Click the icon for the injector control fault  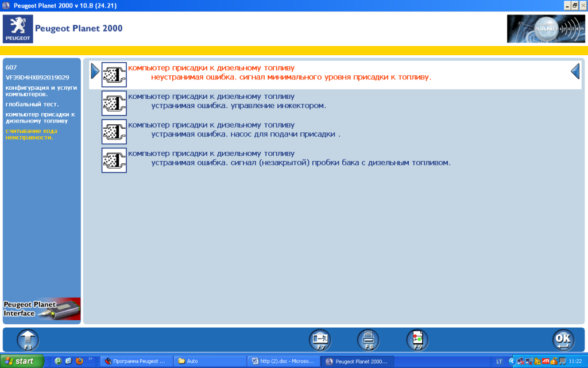114,103
